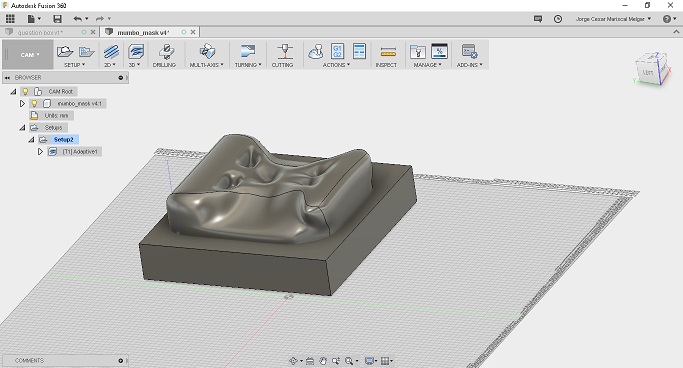Open the job status clock icon
This screenshot has height=368, width=683.
point(558,19)
